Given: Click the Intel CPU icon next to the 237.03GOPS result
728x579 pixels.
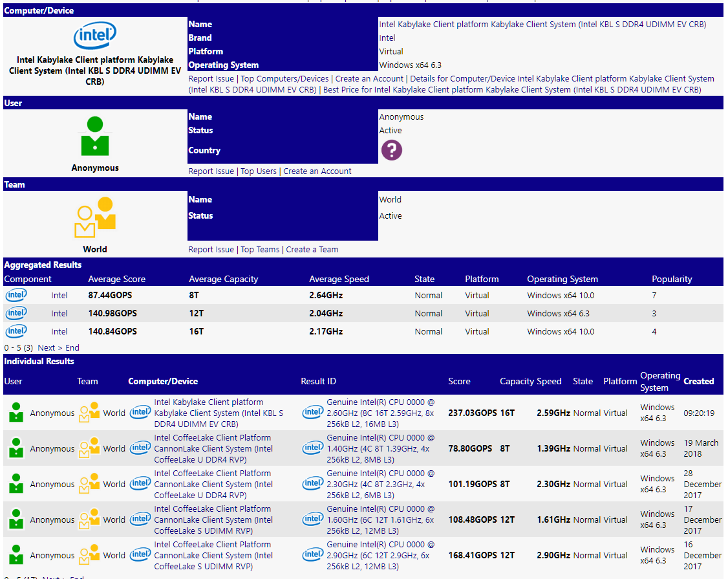Looking at the screenshot, I should click(313, 411).
